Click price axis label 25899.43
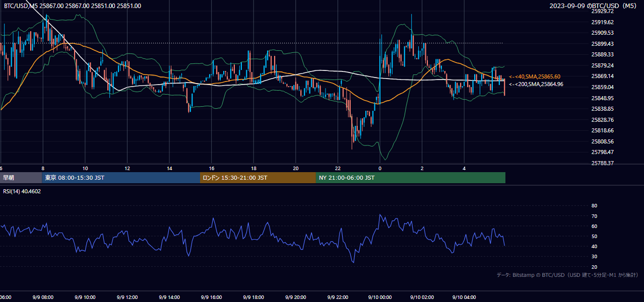Viewport: 644px width, 302px height. coord(602,44)
